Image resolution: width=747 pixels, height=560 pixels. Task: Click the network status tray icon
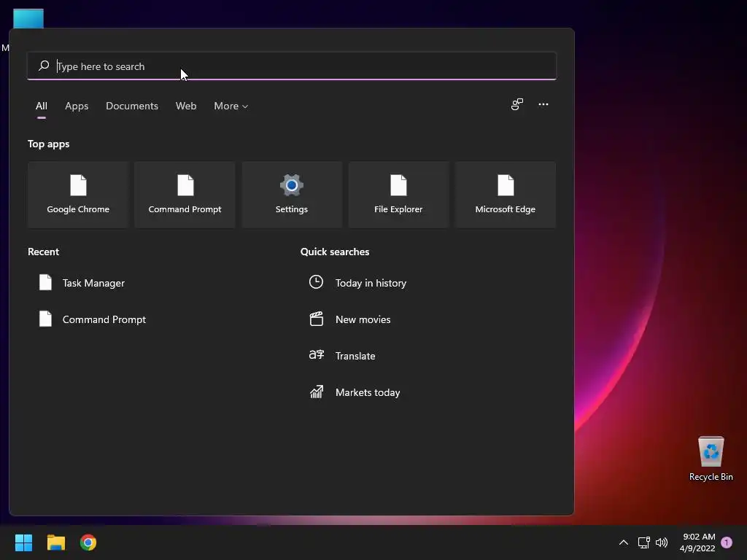point(643,542)
